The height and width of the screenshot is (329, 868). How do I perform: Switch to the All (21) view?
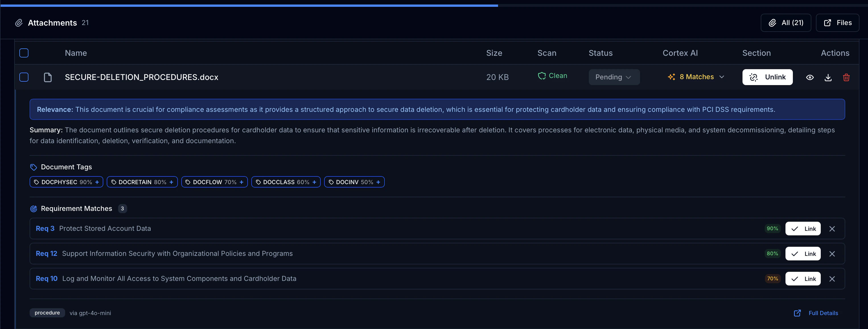click(786, 22)
